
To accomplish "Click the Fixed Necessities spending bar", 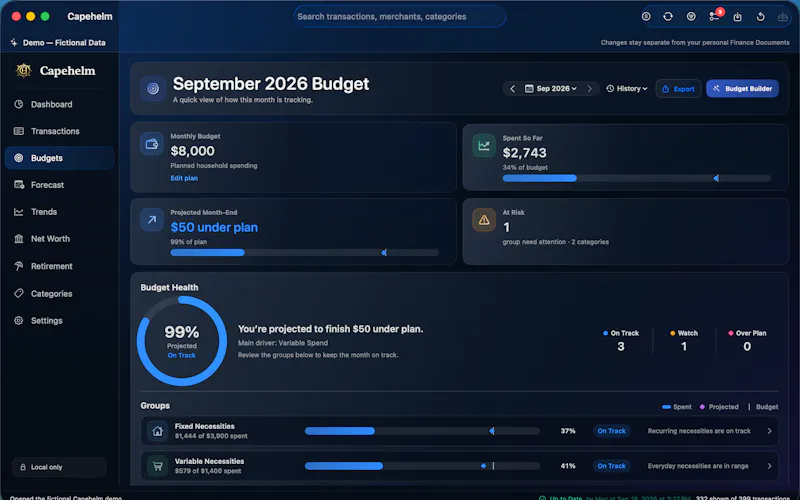I will click(422, 431).
